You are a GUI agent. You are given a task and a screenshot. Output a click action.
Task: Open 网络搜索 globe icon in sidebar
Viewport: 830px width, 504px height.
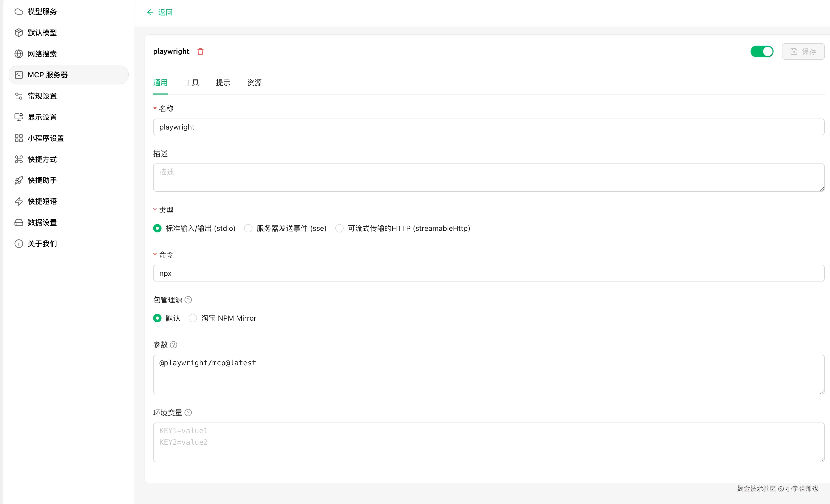[19, 54]
